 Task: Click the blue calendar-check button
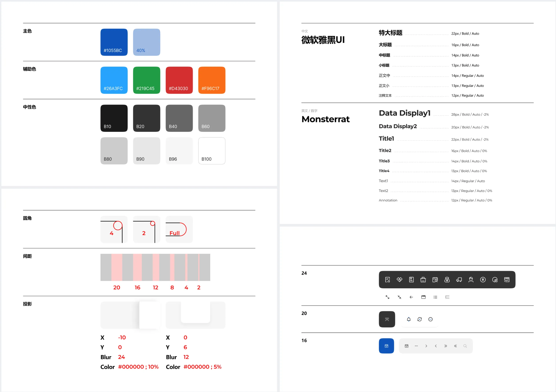386,346
